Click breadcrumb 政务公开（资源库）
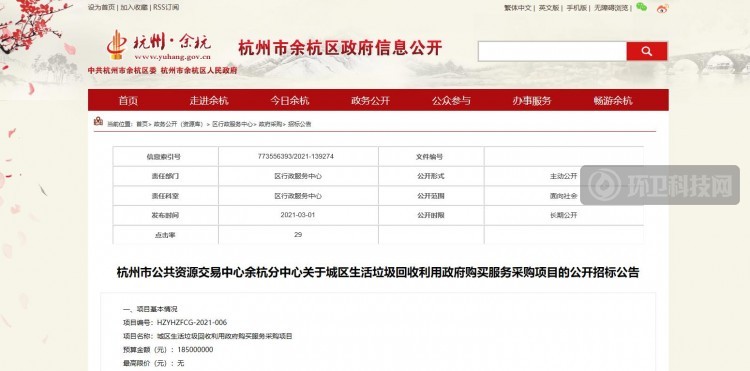750x371 pixels. (x=178, y=124)
